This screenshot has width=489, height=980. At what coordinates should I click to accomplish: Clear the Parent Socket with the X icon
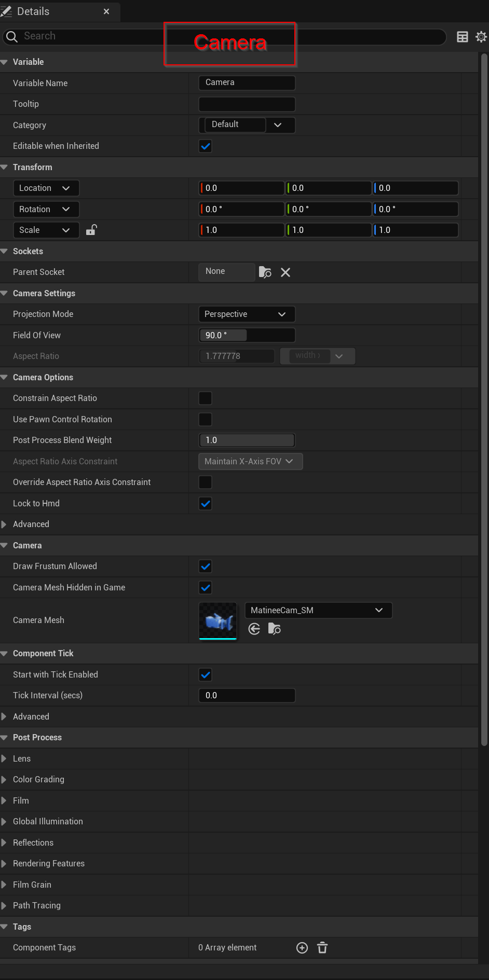click(286, 272)
